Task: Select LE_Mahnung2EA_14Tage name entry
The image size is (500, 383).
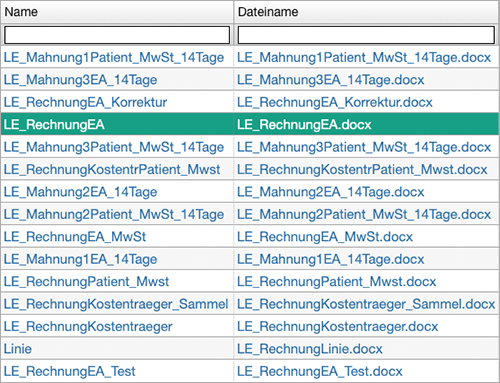Action: pyautogui.click(x=80, y=192)
